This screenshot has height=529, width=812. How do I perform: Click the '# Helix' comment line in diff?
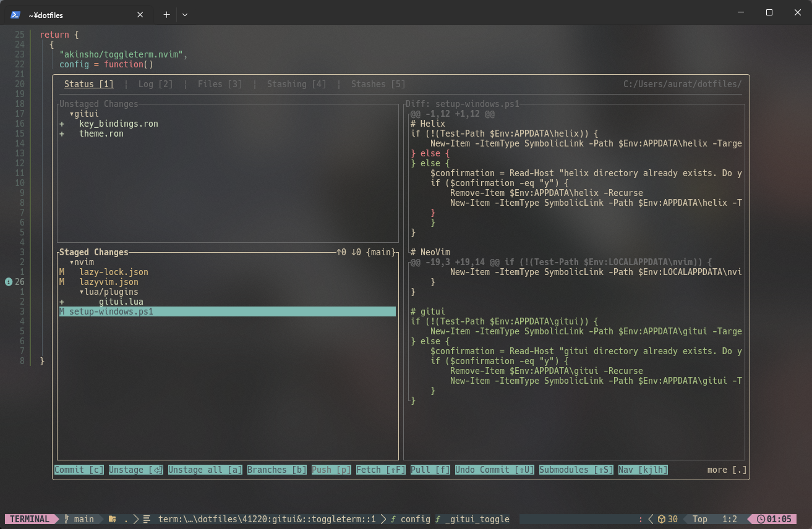(428, 124)
